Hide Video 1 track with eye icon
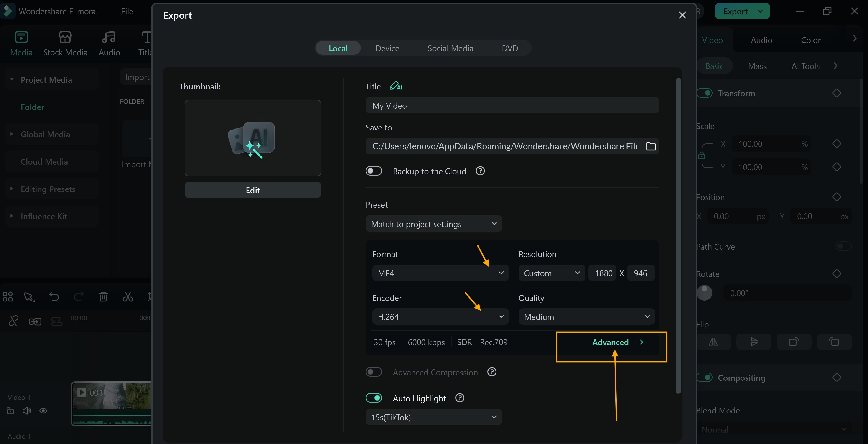Screen dimensions: 868x444 pyautogui.click(x=43, y=411)
